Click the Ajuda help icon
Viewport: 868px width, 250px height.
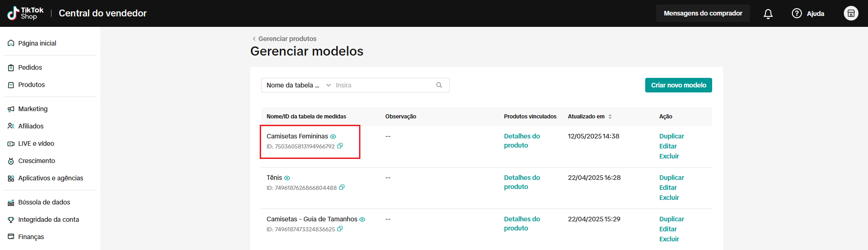797,13
